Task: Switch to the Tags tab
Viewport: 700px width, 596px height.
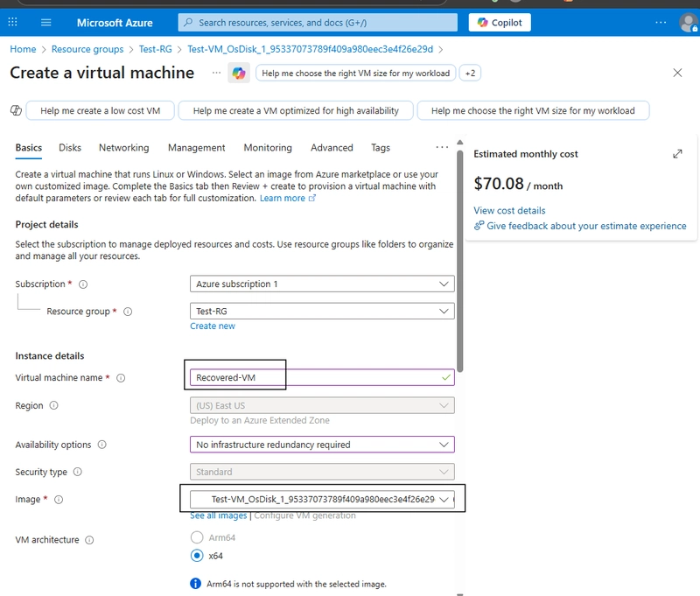Action: click(x=381, y=148)
